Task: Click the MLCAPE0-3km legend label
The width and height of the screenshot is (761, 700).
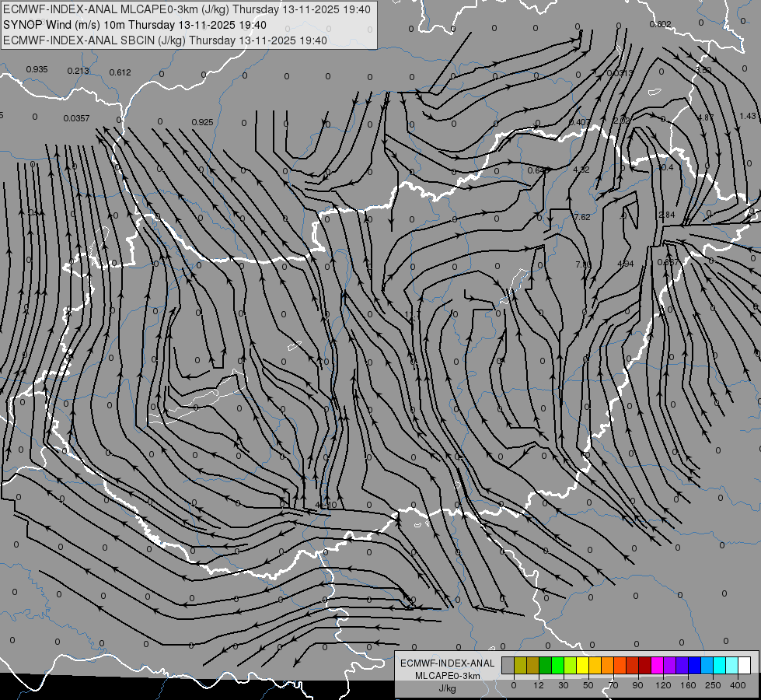Action: (x=448, y=676)
